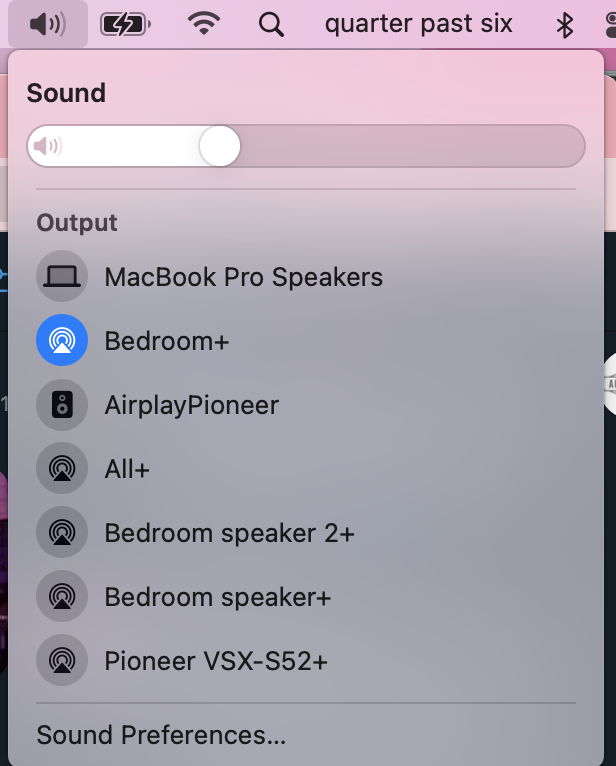
Task: Click the speaker icon beside AirplayPioneer
Action: 62,404
